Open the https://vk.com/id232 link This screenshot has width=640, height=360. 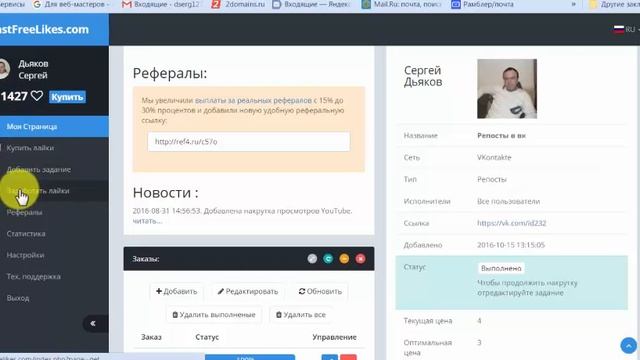point(511,223)
